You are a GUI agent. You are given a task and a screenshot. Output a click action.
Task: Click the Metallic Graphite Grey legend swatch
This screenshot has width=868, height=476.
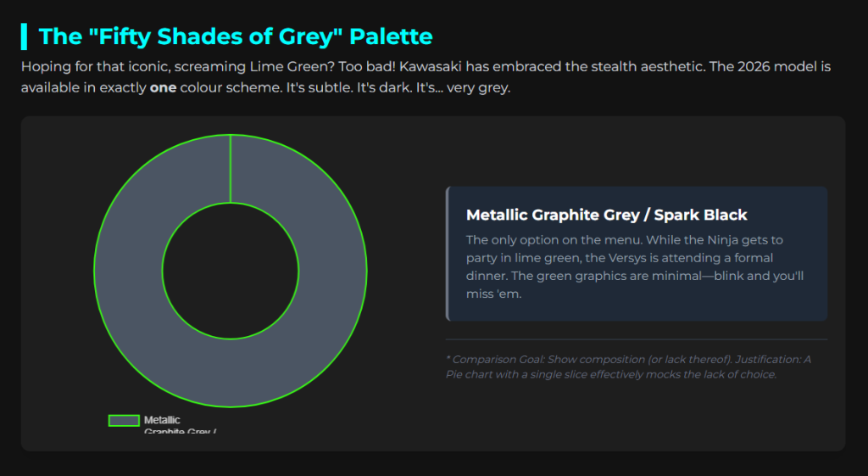point(124,420)
